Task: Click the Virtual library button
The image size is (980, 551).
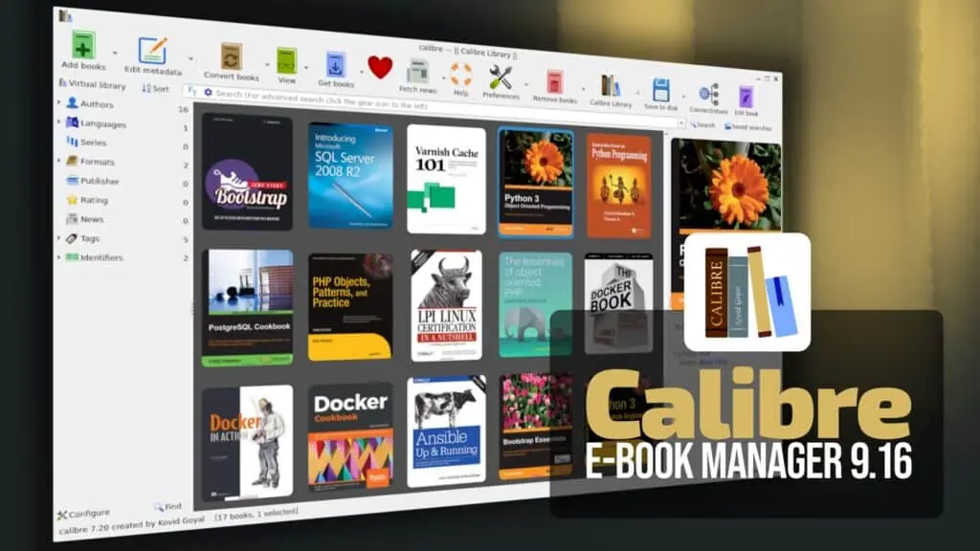Action: click(93, 83)
